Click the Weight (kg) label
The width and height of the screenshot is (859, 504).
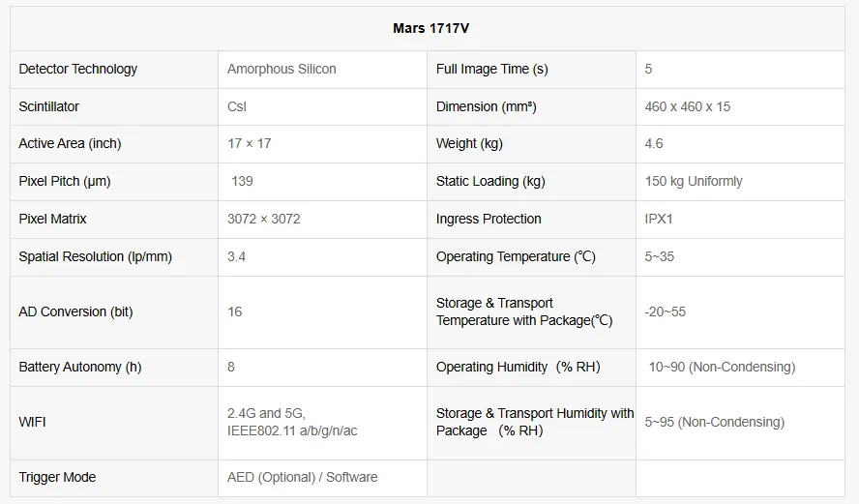pyautogui.click(x=469, y=143)
